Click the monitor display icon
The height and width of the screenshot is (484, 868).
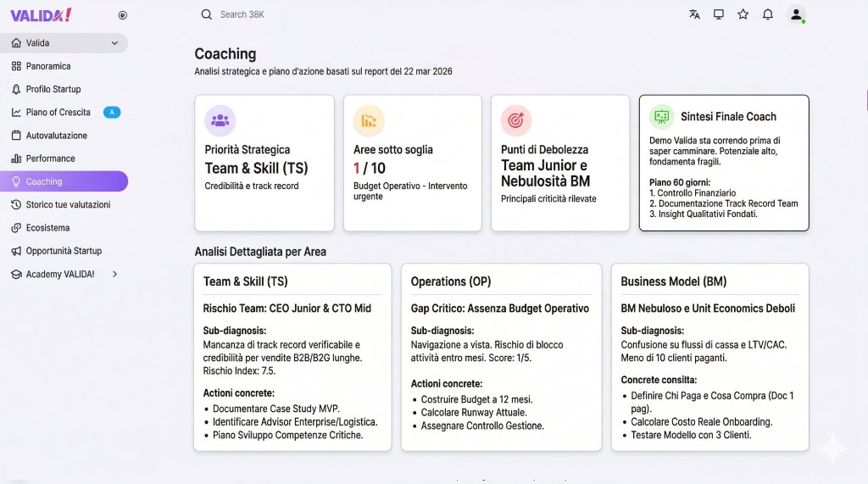pyautogui.click(x=719, y=14)
